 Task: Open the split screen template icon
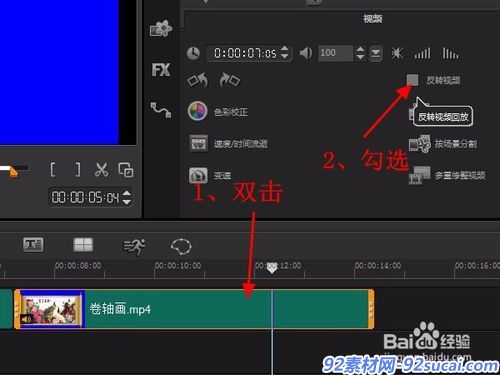83,245
